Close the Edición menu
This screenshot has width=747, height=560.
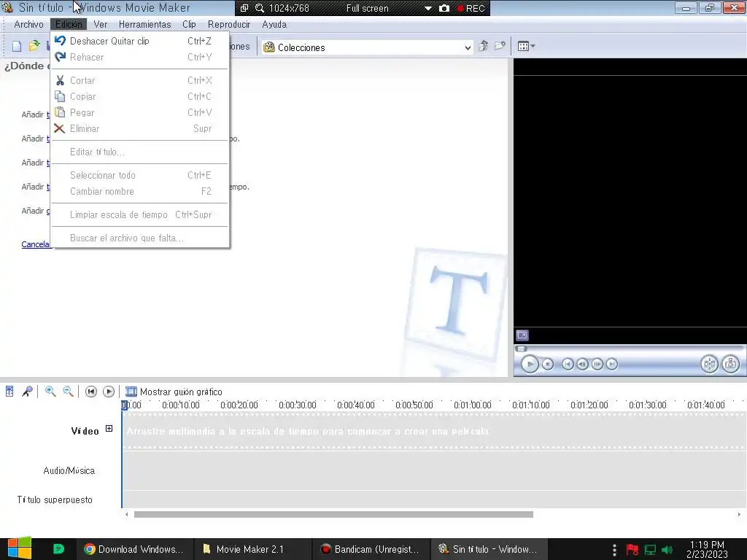pyautogui.click(x=69, y=24)
